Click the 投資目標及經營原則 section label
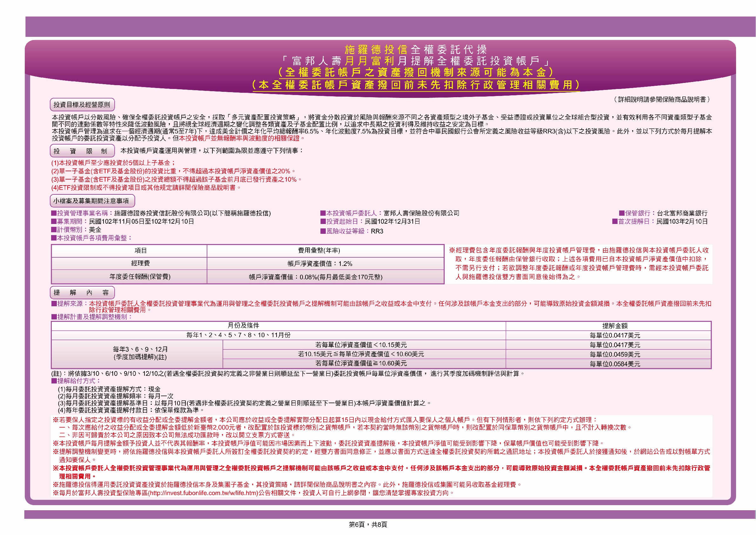The image size is (756, 535). tap(82, 105)
